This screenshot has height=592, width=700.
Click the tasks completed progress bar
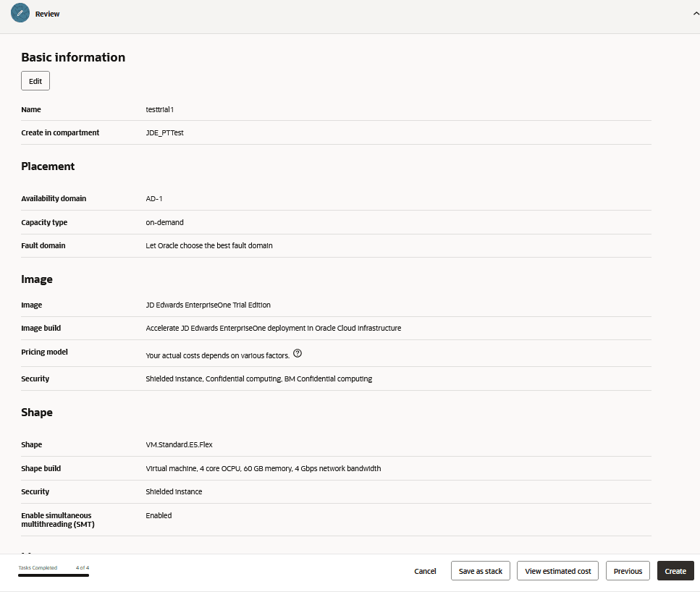54,575
